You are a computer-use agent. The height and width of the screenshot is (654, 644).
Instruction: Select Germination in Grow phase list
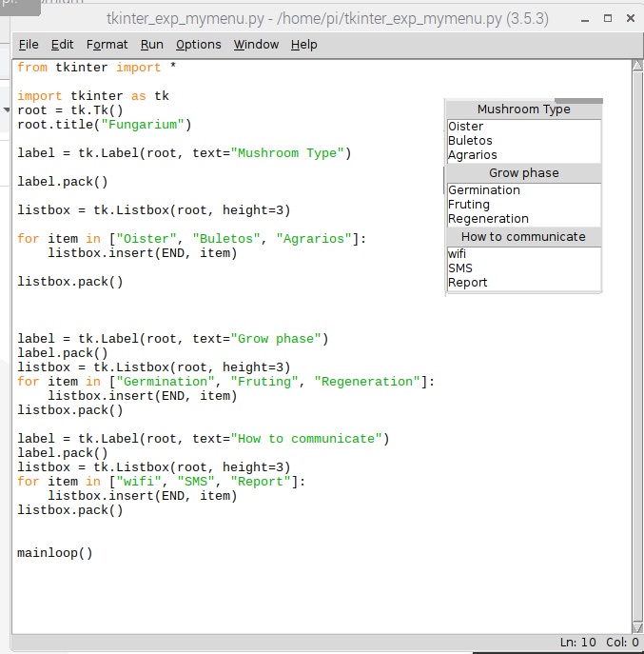(524, 190)
